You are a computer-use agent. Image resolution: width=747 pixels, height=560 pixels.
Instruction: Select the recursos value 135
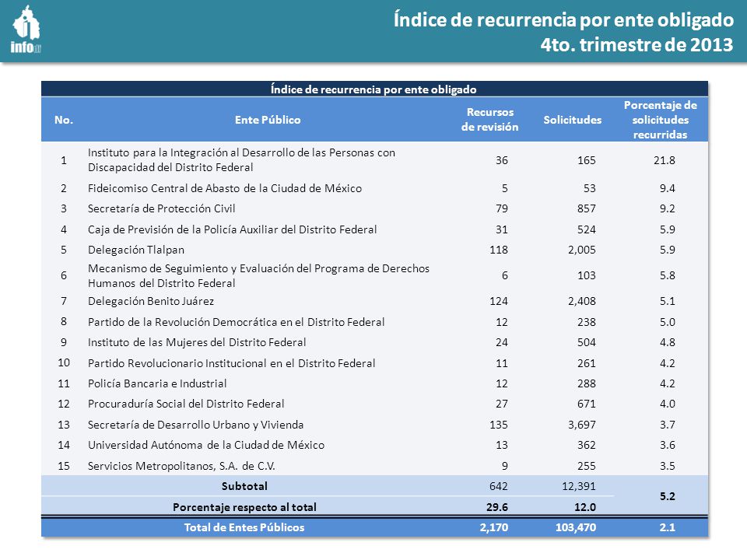point(499,425)
